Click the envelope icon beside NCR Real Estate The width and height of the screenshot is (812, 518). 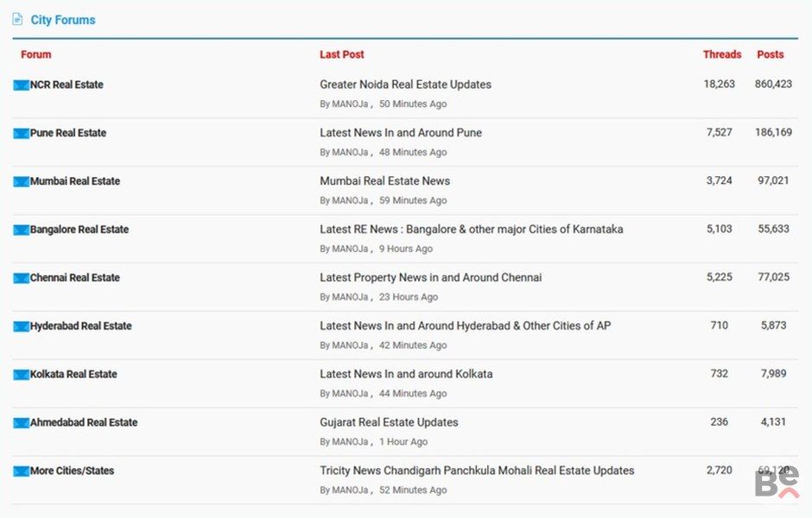[x=21, y=85]
